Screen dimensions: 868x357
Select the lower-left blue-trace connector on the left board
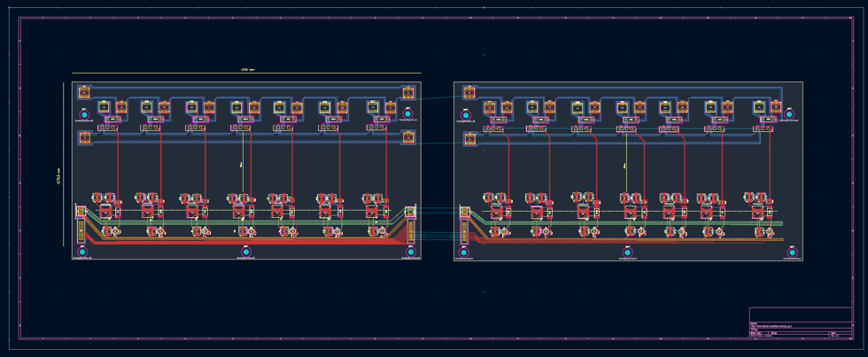84,136
